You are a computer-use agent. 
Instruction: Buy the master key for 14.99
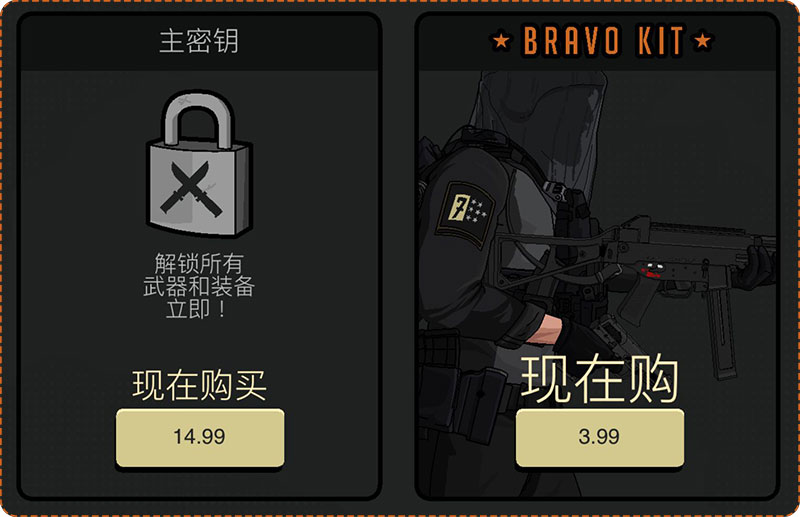click(200, 437)
